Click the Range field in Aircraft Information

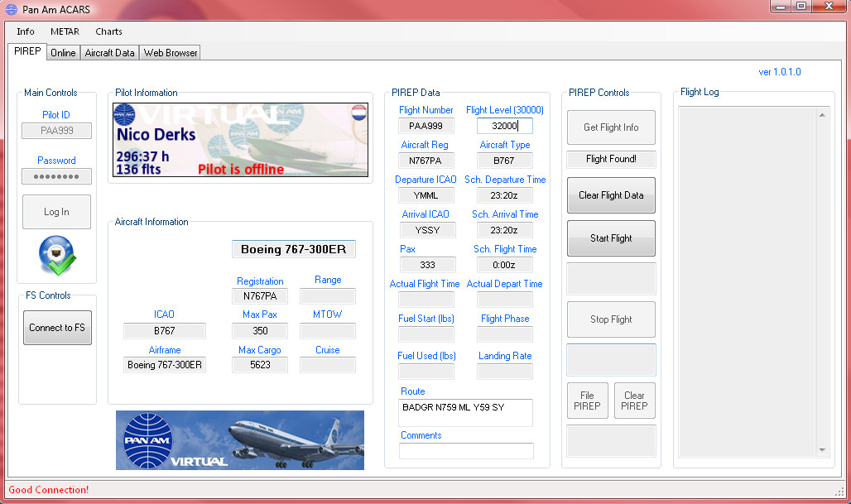pyautogui.click(x=328, y=296)
